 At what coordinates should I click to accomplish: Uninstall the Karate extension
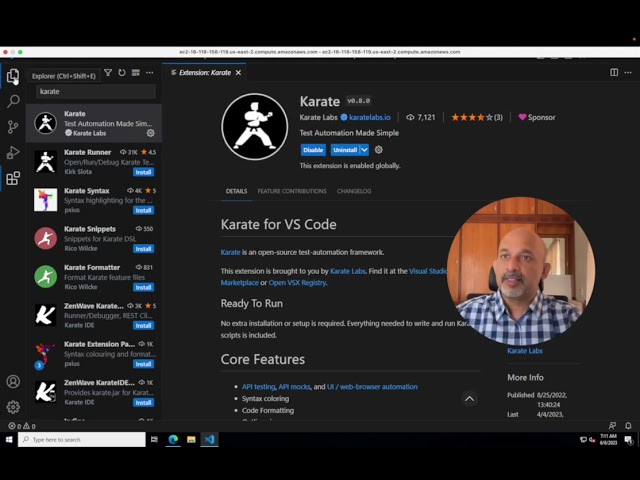(x=345, y=150)
